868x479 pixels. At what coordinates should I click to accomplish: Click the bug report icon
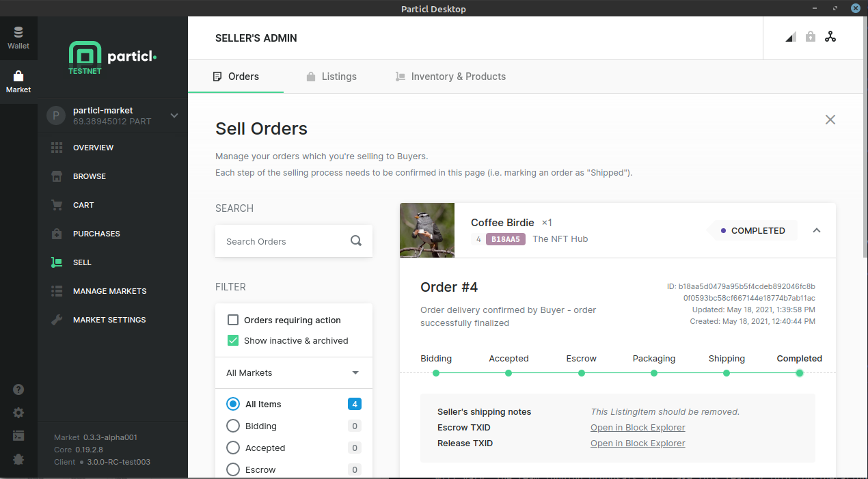tap(18, 459)
